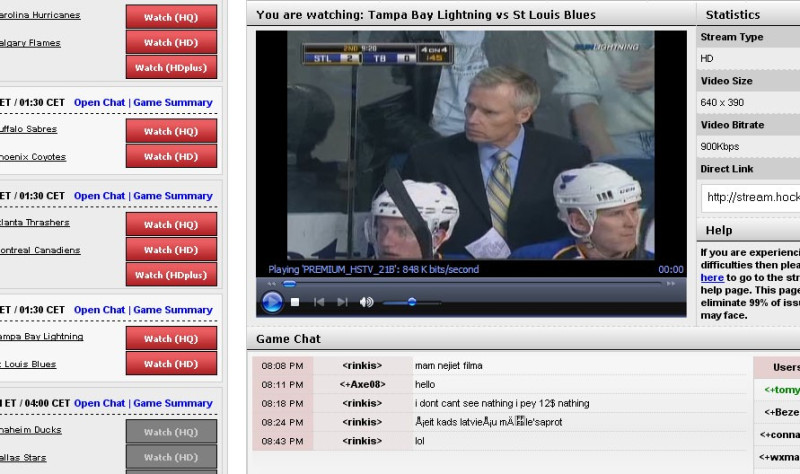Adjust the volume slider knob
Screen dimensions: 800x474
412,302
